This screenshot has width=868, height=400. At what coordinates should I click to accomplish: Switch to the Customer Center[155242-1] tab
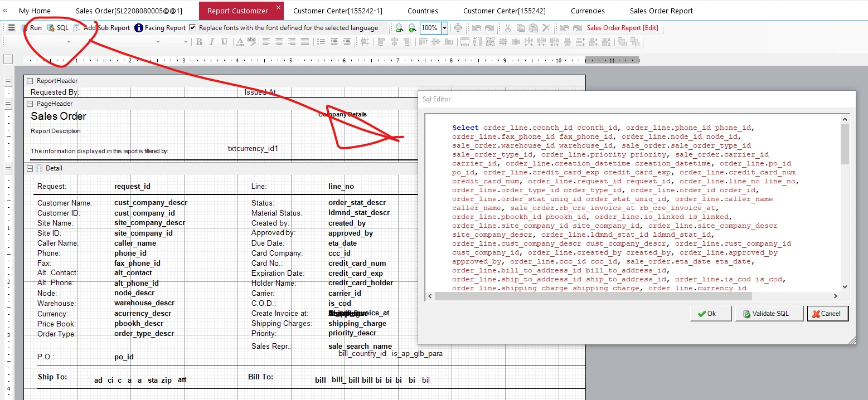click(x=337, y=11)
